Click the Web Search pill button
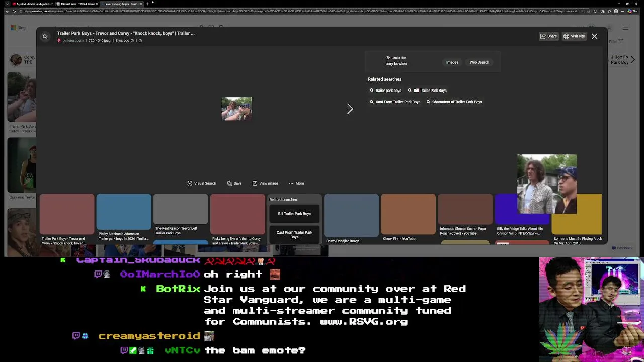Viewport: 644px width, 362px height. tap(479, 62)
